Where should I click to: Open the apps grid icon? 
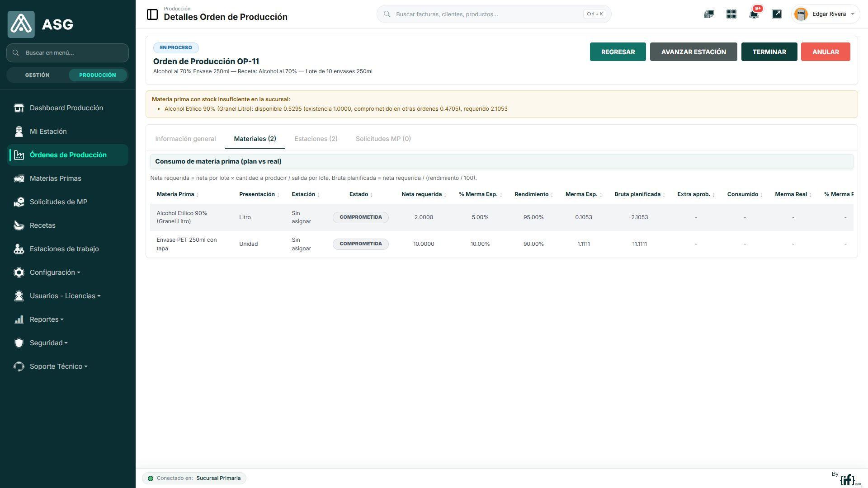[x=731, y=14]
